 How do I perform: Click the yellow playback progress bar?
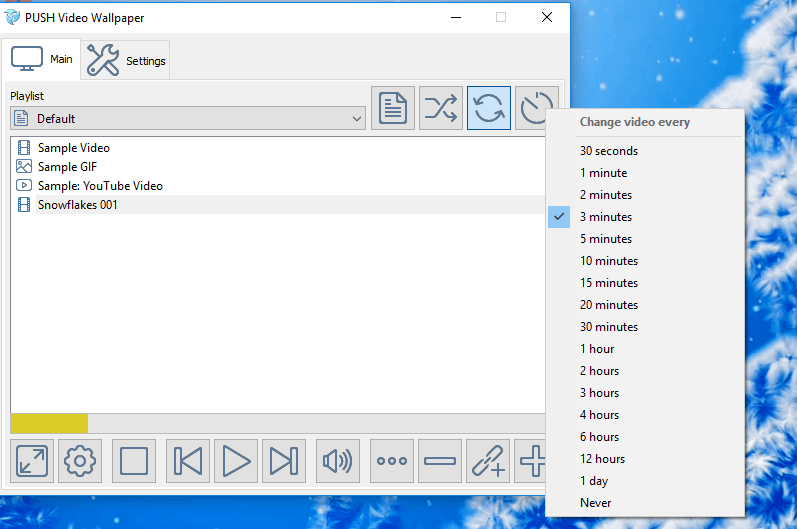tap(49, 424)
